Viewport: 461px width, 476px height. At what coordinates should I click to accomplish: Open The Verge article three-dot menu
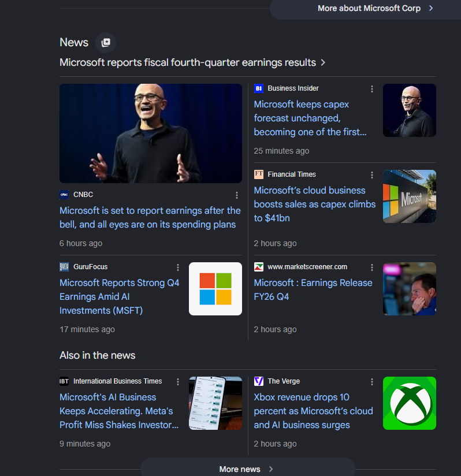[372, 382]
